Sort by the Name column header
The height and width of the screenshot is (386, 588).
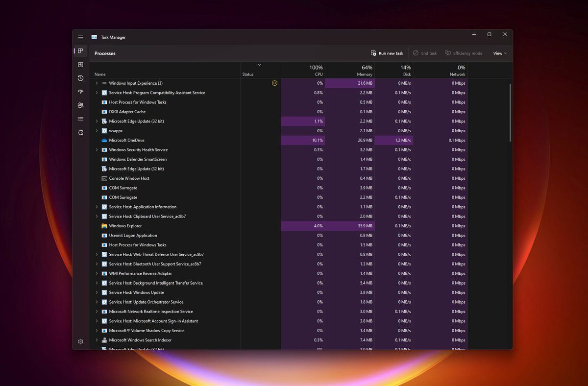click(165, 70)
